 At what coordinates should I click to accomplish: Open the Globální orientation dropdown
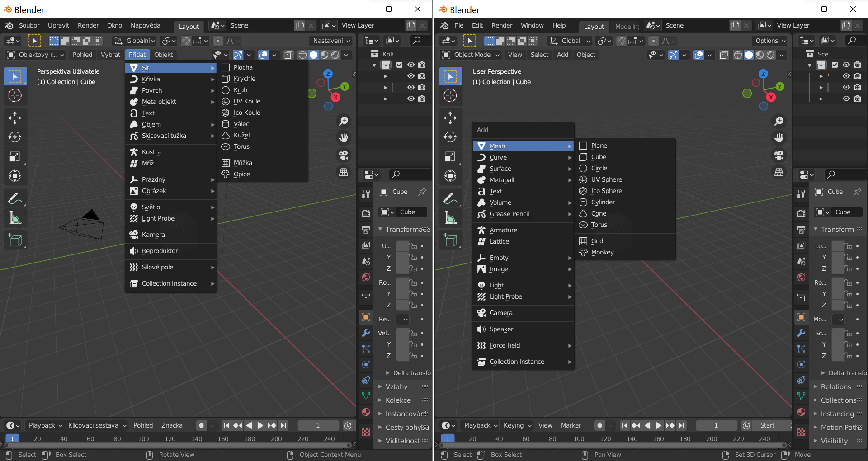point(135,41)
